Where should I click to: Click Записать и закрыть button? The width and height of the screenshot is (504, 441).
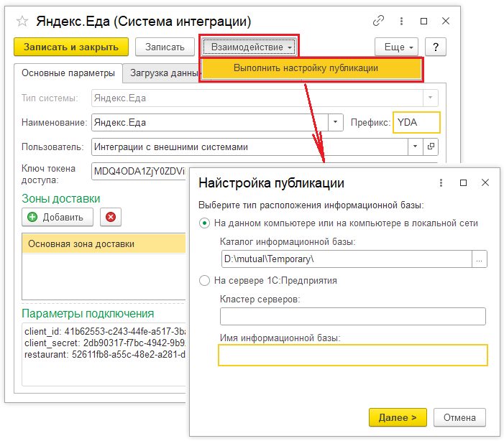(71, 47)
